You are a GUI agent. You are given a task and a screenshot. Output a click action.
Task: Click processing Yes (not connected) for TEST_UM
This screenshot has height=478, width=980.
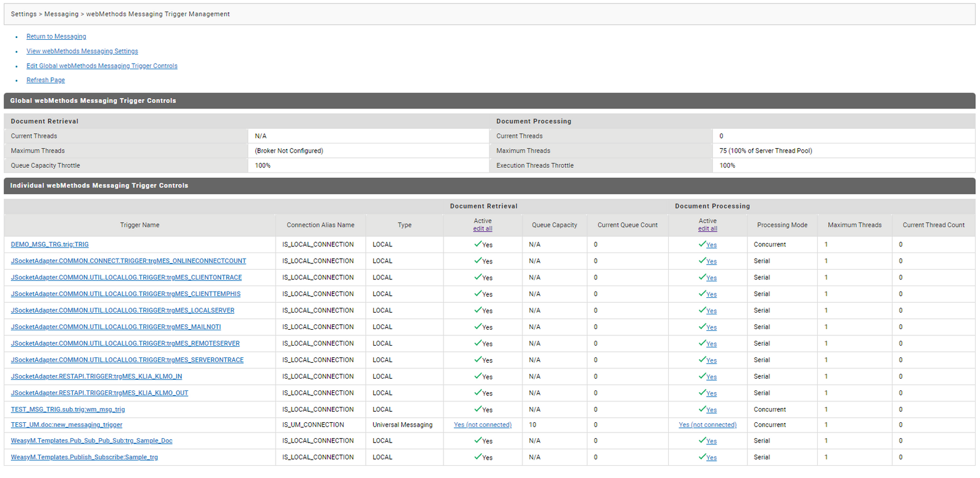[707, 425]
